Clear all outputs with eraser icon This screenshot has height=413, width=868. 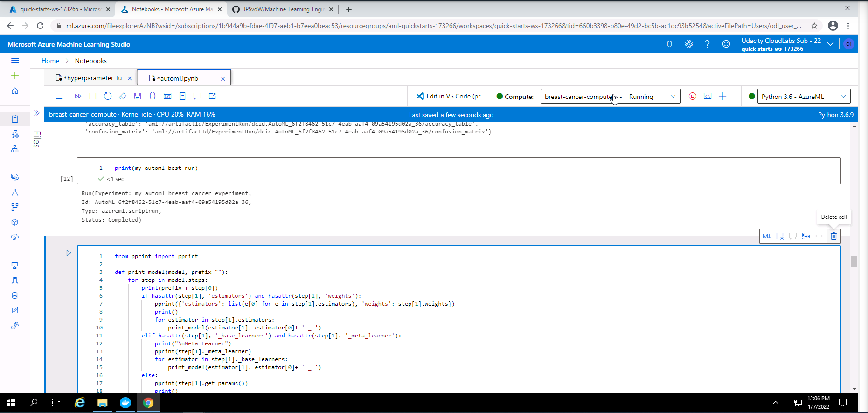(x=123, y=96)
